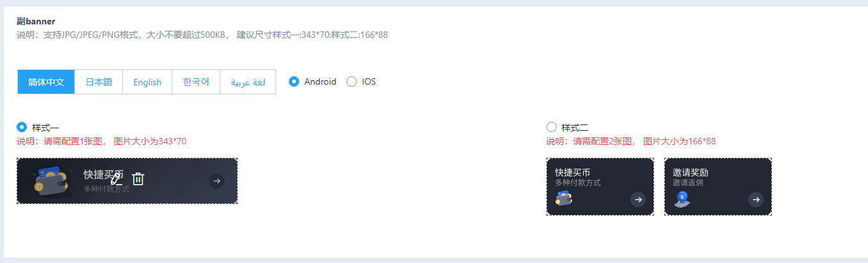Click the arrow icon on 快捷买币 card
The image size is (868, 263).
pos(637,199)
